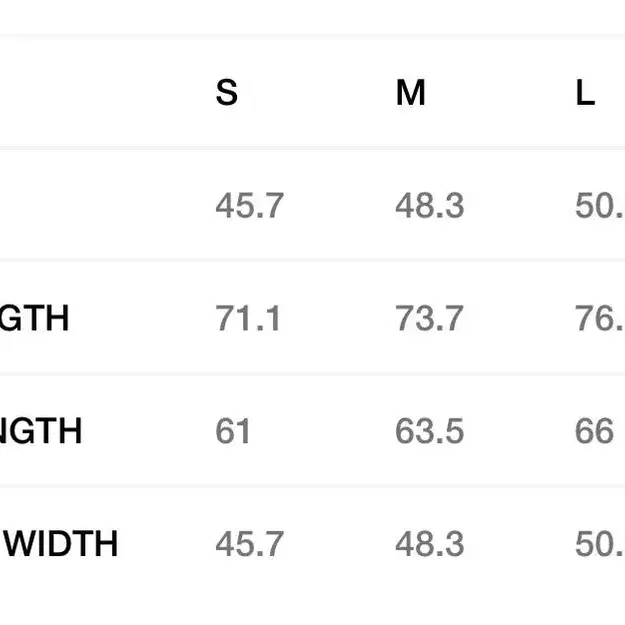Select the 45.7 value in first row

coord(250,206)
